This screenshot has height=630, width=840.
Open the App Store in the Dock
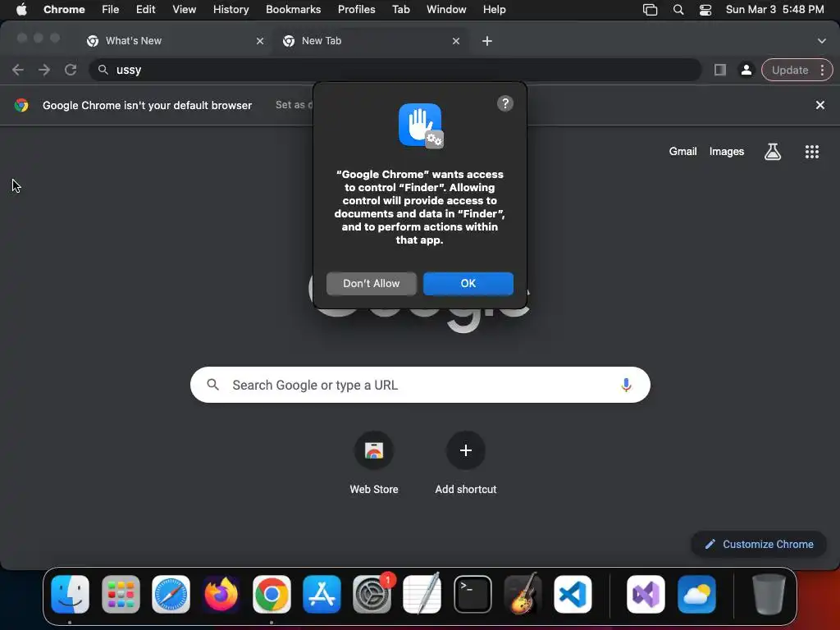tap(322, 594)
